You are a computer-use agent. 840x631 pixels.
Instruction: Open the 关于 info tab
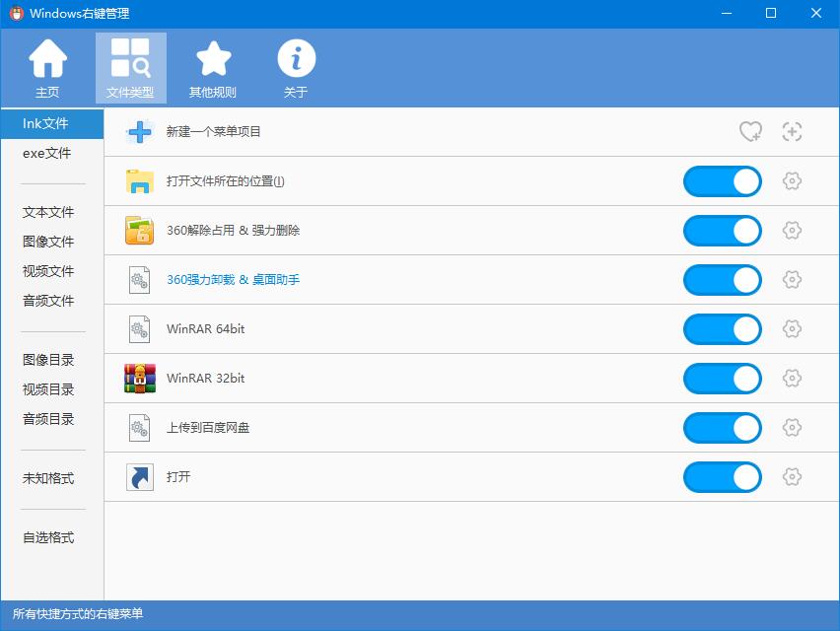click(296, 68)
